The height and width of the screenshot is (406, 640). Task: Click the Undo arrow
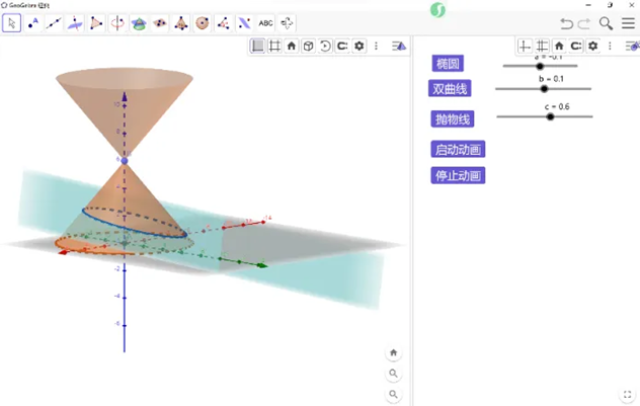pos(567,22)
